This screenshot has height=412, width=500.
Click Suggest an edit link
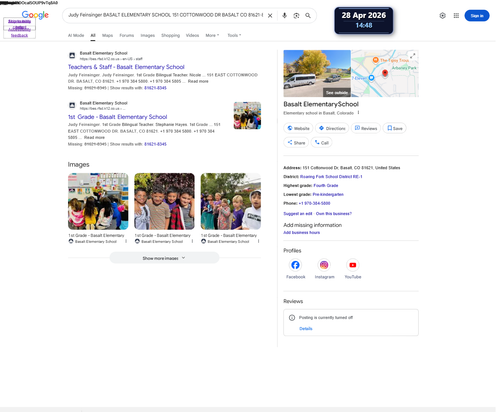[298, 214]
